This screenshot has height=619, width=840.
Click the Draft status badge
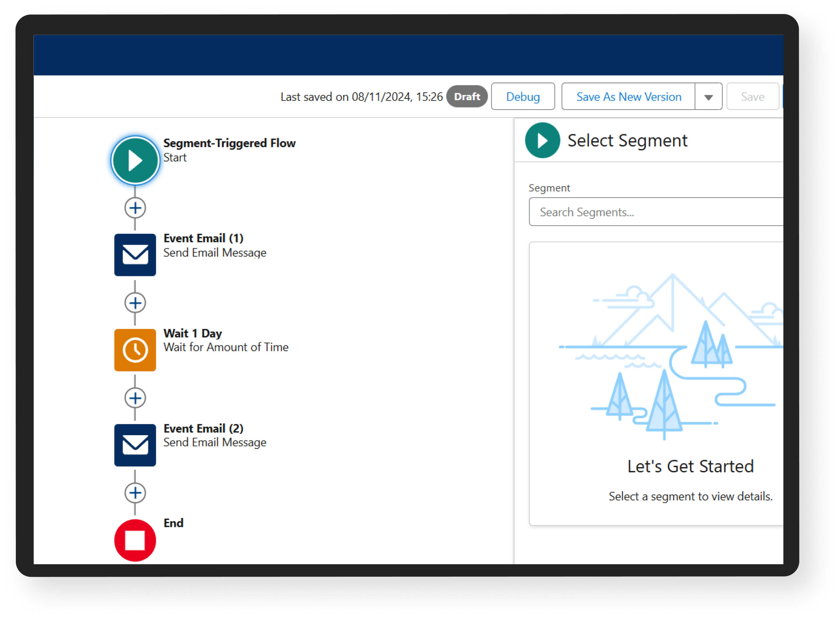[x=467, y=96]
